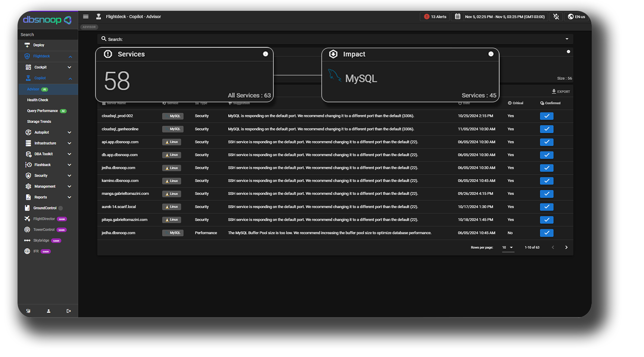The height and width of the screenshot is (357, 644).
Task: Click the Deploy icon in sidebar
Action: pos(27,45)
